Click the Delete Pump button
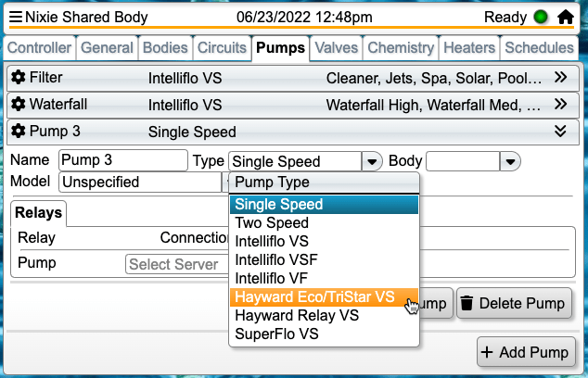Screen dimensions: 588x378 pos(514,303)
